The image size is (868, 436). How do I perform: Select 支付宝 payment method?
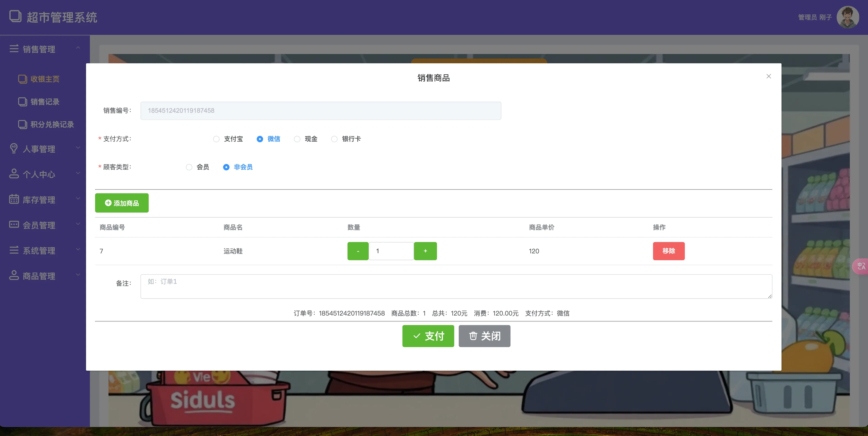(216, 139)
